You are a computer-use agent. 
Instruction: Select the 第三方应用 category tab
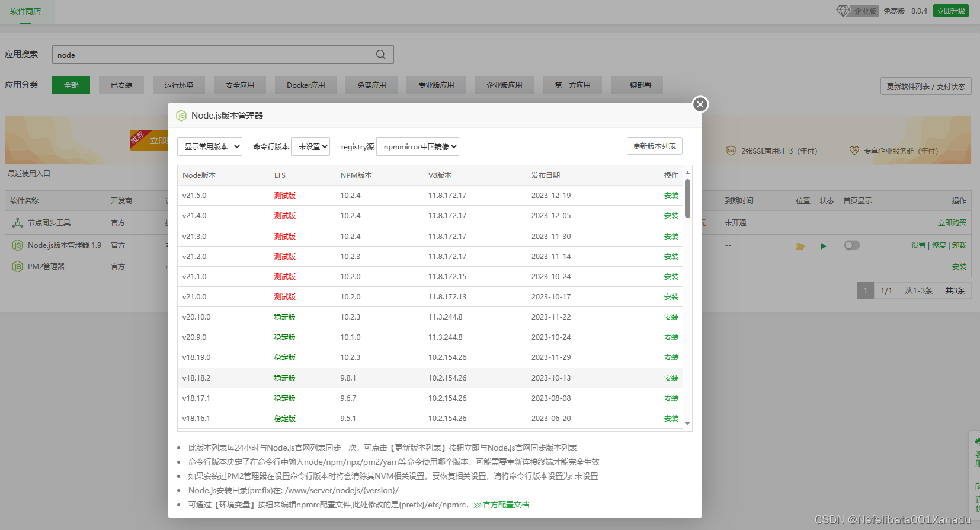pyautogui.click(x=572, y=85)
